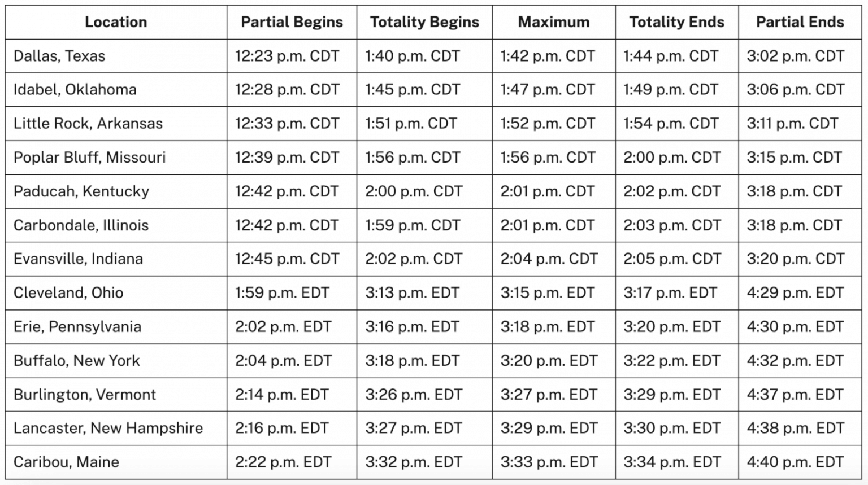
Task: Click Burlington's 2:14 p.m. partial begin time
Action: (x=283, y=394)
